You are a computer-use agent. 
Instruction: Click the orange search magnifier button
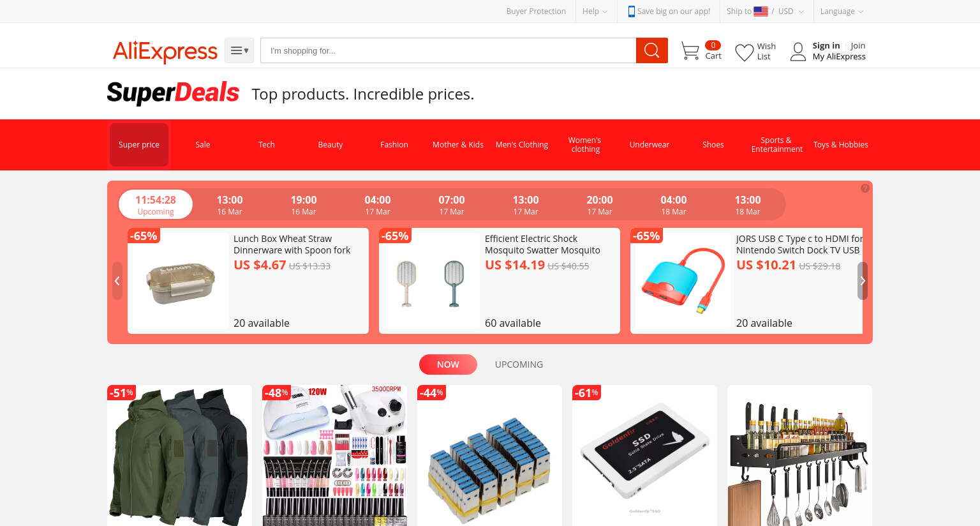click(x=651, y=50)
